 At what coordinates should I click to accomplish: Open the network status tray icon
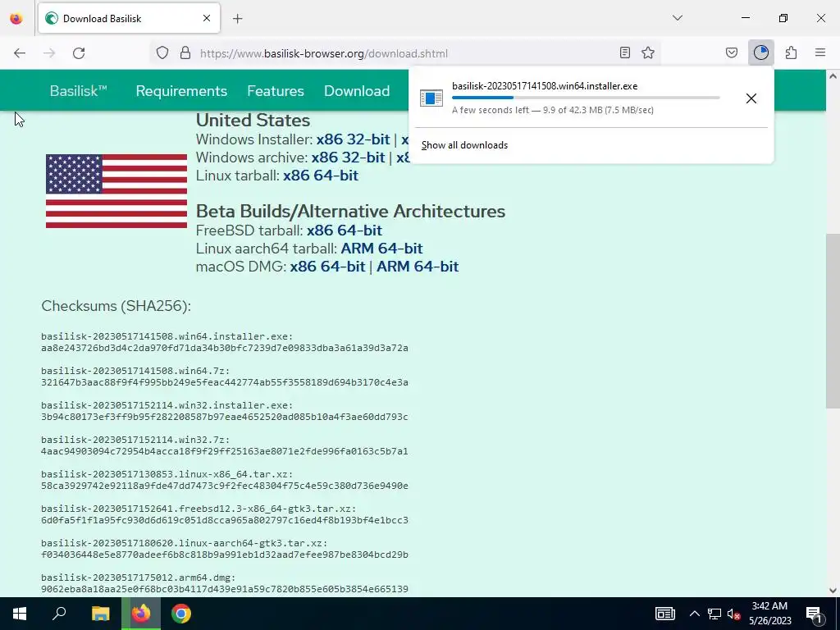[x=714, y=614]
